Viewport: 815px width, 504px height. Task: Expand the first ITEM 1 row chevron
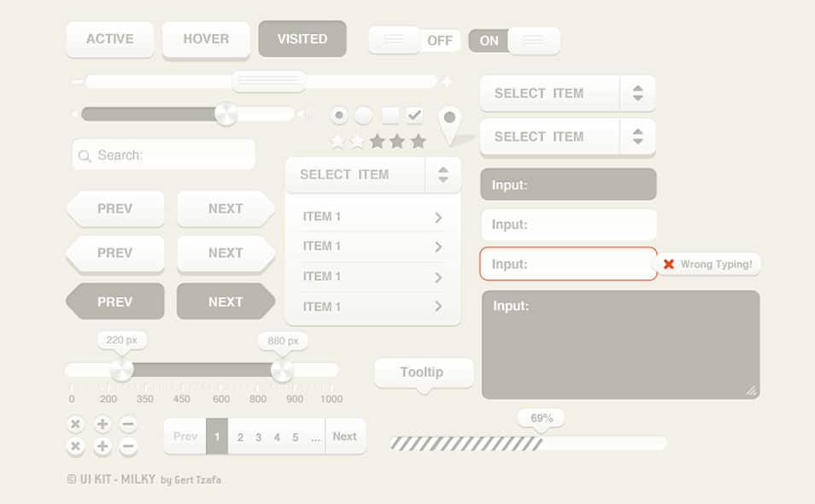tap(437, 216)
